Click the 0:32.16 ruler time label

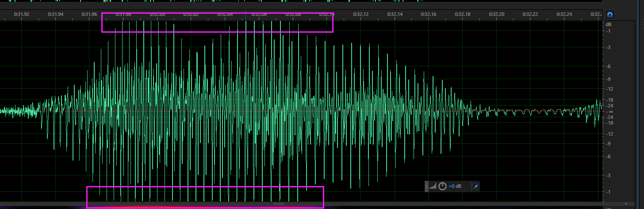click(x=429, y=15)
